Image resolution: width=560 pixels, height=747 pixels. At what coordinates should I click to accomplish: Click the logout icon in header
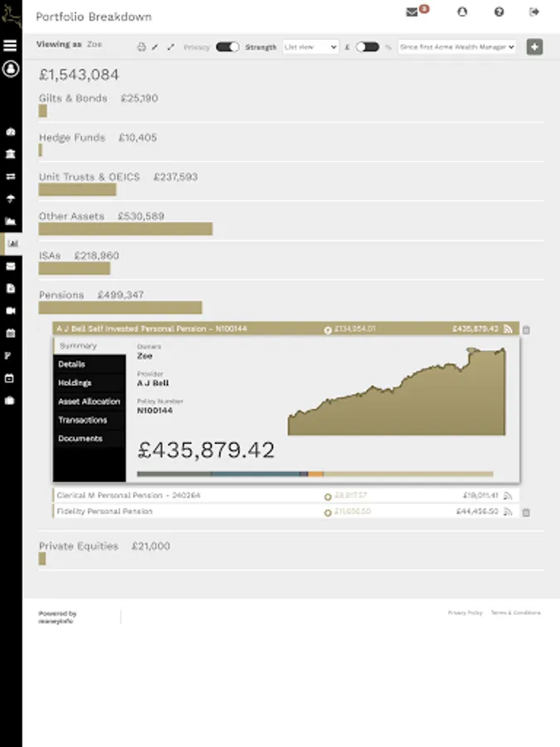tap(534, 12)
